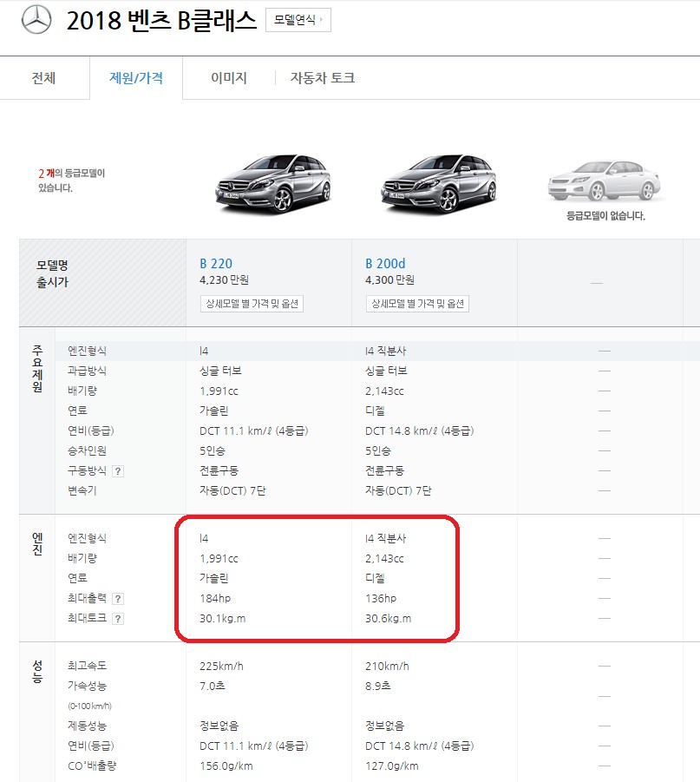Open the 자동차 토크 tab

[325, 77]
